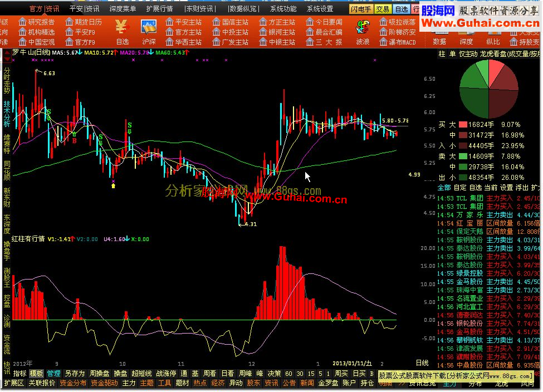Open 吸拉派落 indicator
543x392 pixels.
(397, 22)
